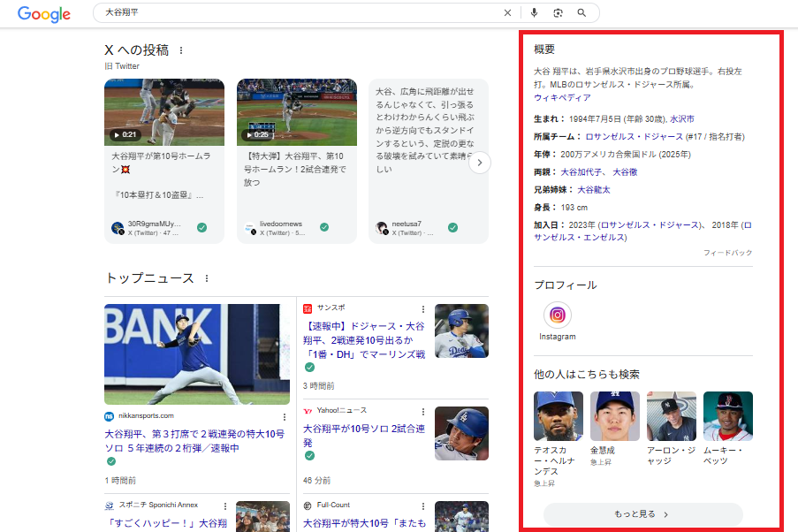Screen dimensions: 798x532
Task: Click verified badge on neetusa7 post
Action: (453, 228)
